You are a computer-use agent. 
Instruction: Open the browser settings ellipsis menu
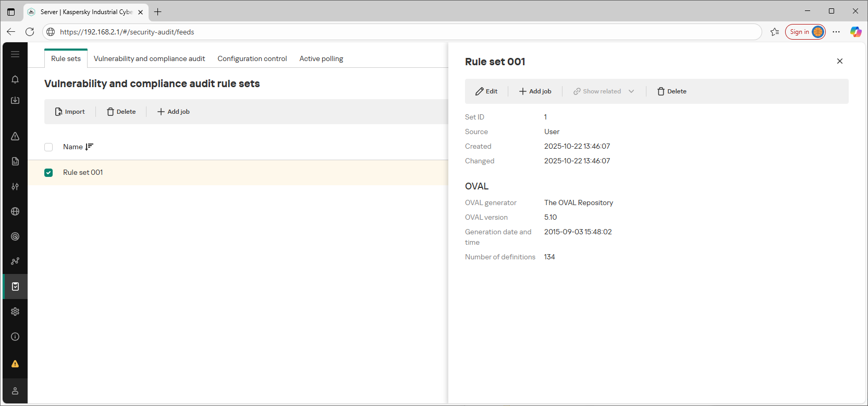click(836, 32)
